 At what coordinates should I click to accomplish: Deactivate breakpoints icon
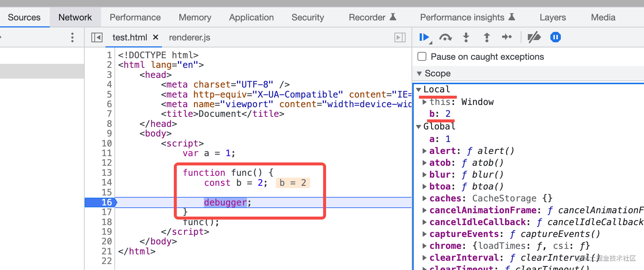click(534, 37)
